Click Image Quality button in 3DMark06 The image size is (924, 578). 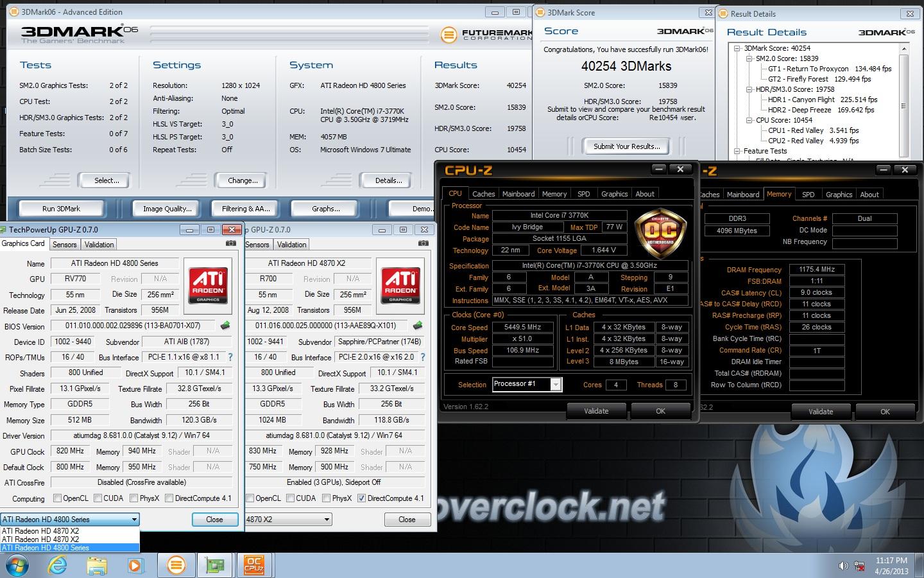pyautogui.click(x=167, y=208)
